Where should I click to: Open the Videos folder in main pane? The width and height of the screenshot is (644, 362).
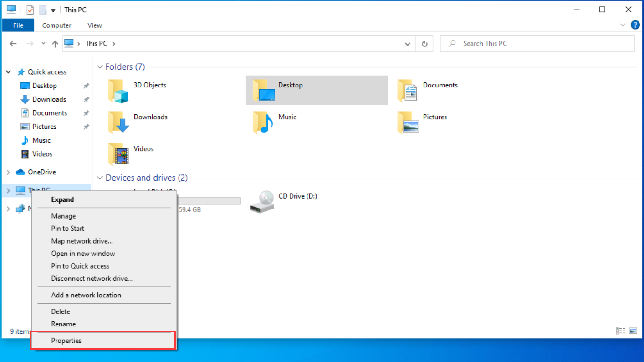118,154
